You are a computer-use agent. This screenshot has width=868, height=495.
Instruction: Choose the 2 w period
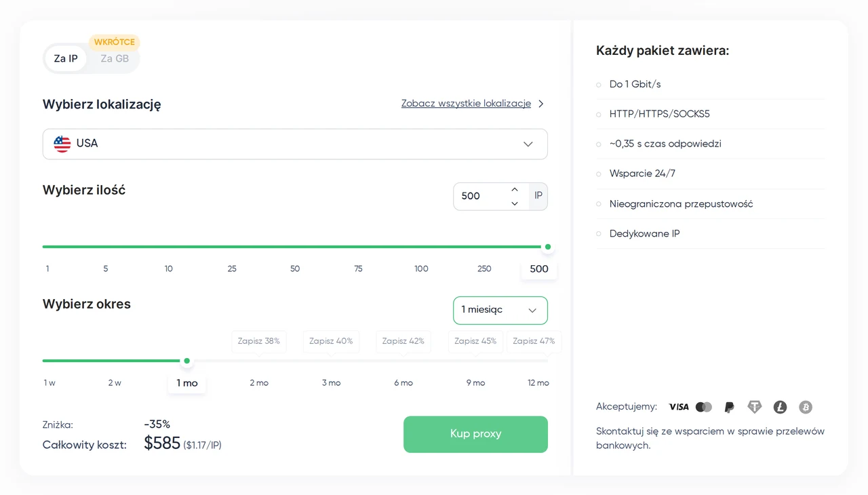pyautogui.click(x=115, y=383)
